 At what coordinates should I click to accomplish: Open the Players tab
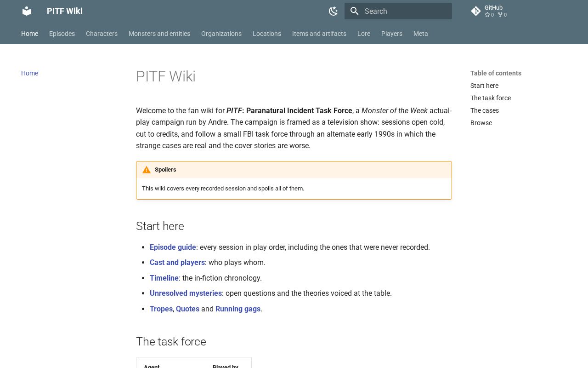(x=392, y=34)
